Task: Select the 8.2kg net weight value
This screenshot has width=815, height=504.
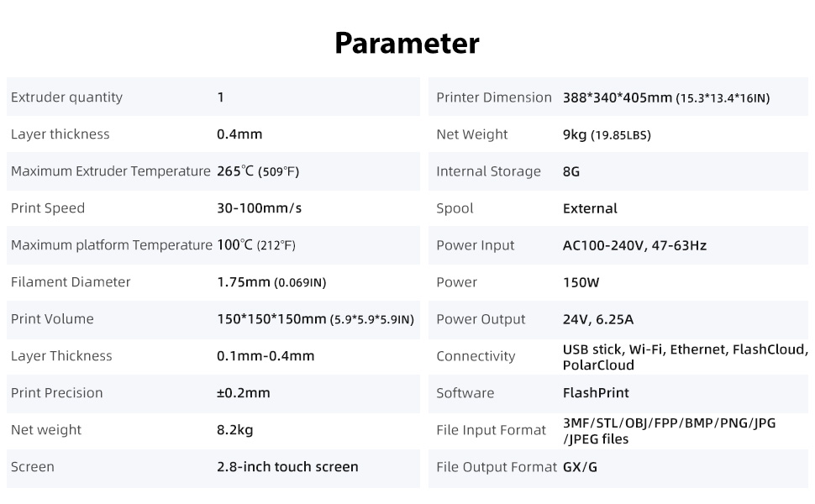Action: (x=234, y=430)
